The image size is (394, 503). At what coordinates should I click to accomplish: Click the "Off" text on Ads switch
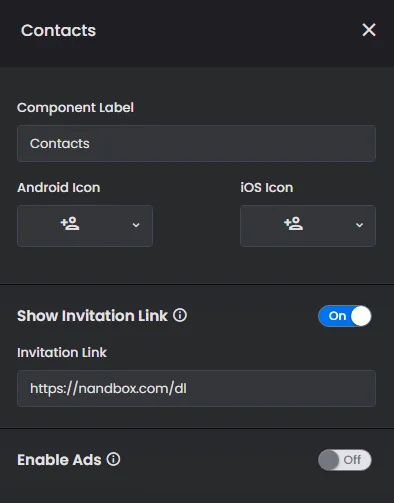(352, 460)
